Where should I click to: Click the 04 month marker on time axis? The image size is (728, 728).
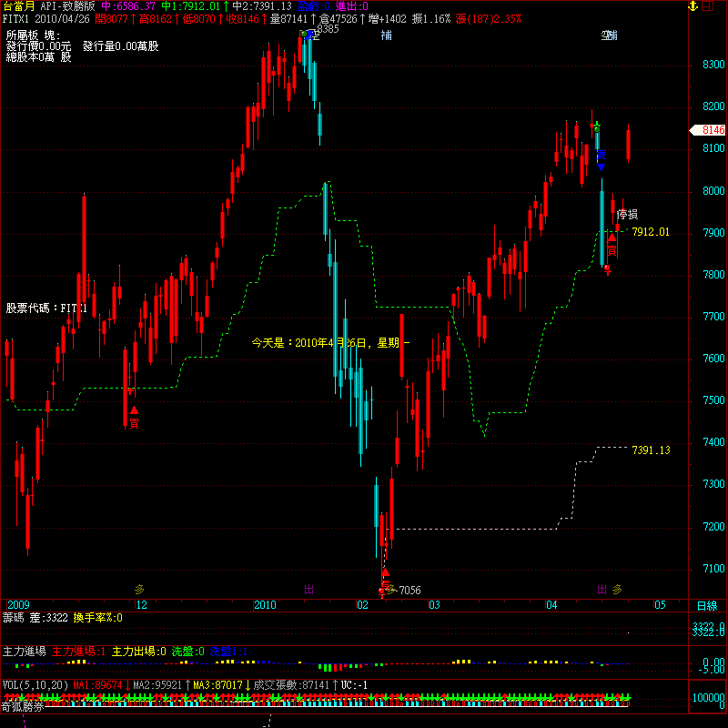coord(551,605)
